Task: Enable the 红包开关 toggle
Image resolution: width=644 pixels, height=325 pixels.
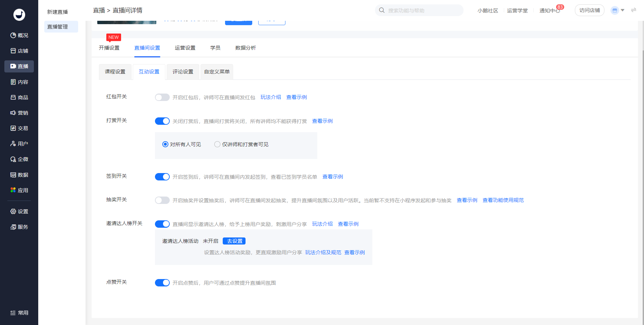Action: coord(162,97)
